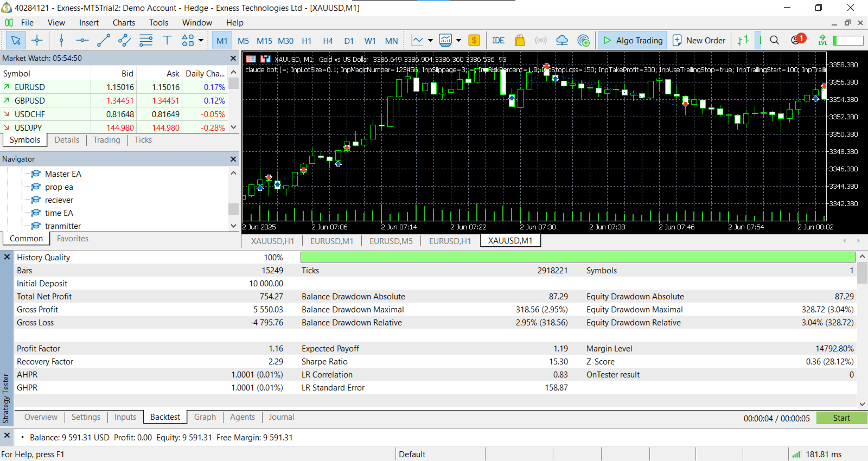Select the crosshair cursor tool
868x461 pixels.
pyautogui.click(x=37, y=40)
